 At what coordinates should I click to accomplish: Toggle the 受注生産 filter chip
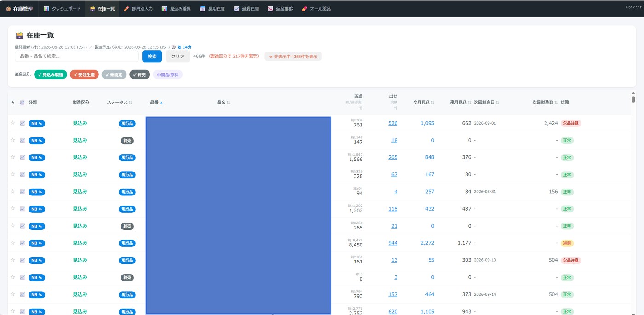pyautogui.click(x=84, y=74)
